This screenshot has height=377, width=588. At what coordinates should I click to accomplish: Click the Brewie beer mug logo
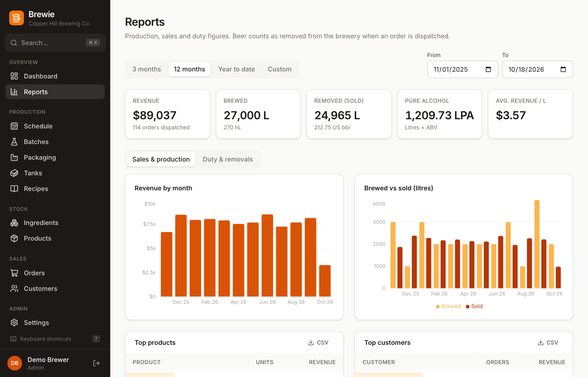pos(17,18)
